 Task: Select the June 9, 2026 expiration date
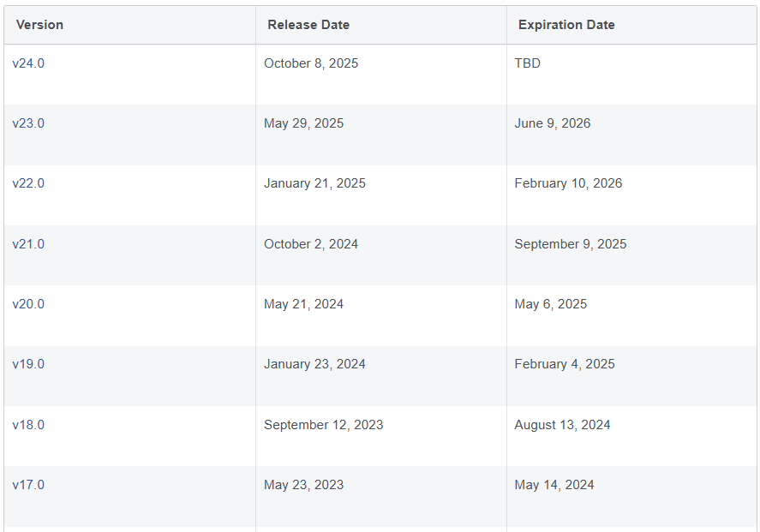[553, 123]
